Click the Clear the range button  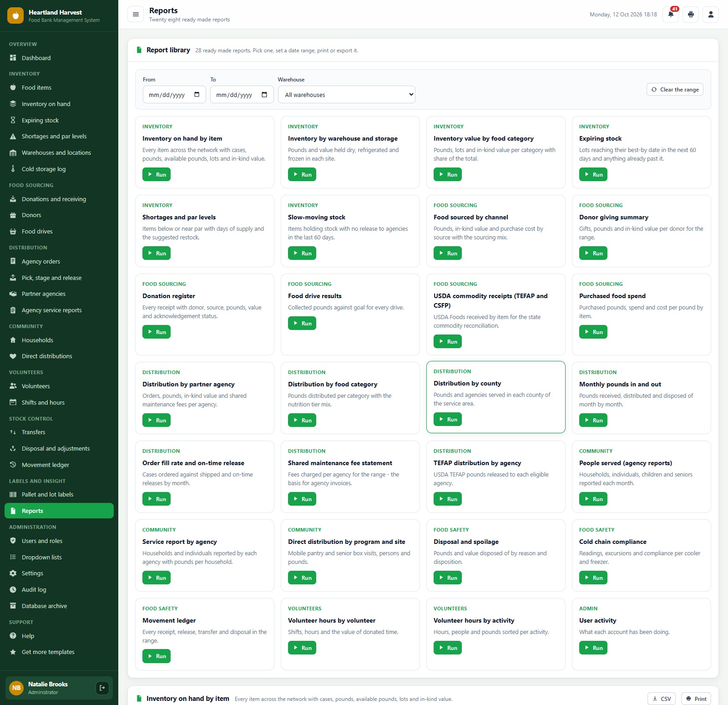point(675,89)
